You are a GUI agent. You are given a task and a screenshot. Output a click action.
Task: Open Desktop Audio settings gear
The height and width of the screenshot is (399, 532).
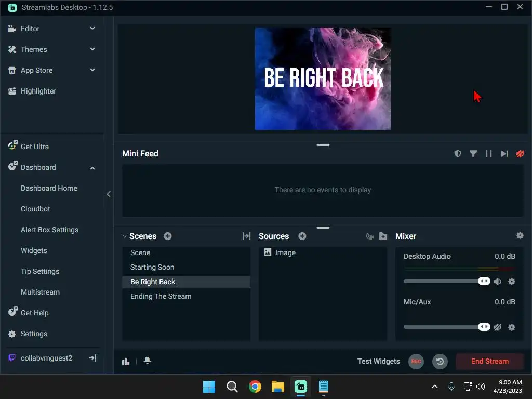[x=512, y=281]
